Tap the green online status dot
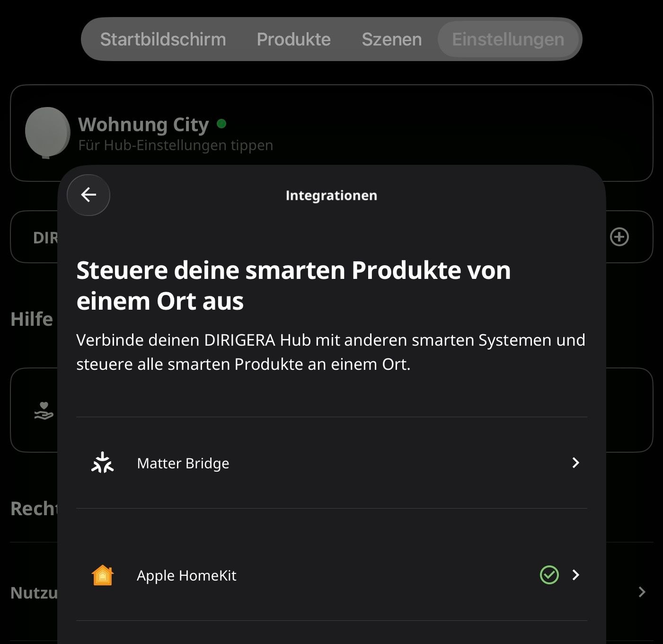The height and width of the screenshot is (644, 663). tap(221, 124)
